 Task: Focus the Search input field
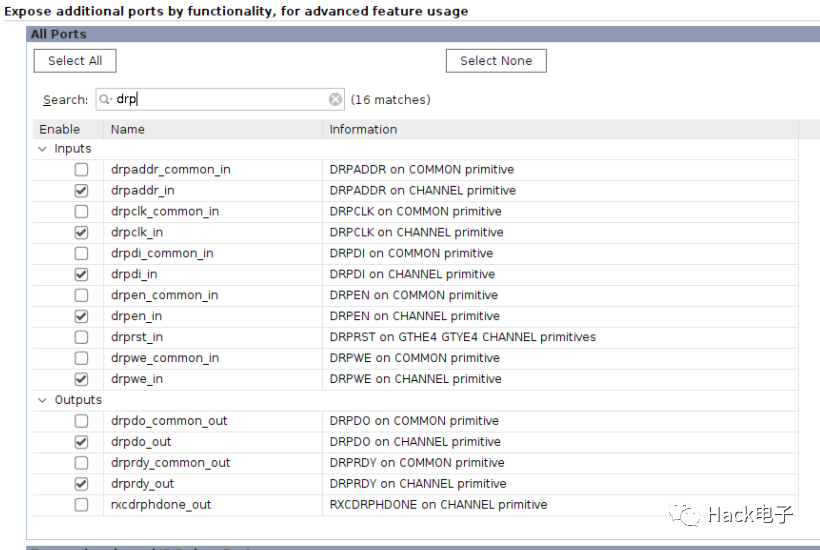[220, 99]
